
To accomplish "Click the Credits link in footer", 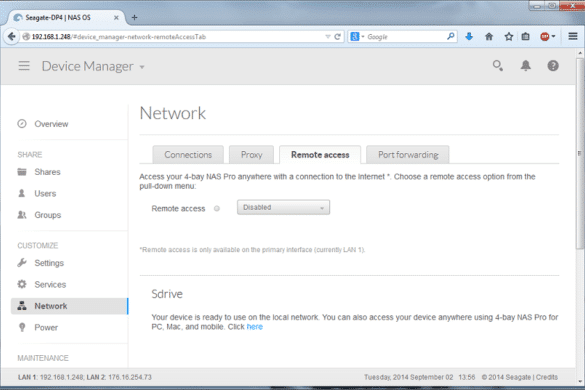I will (x=547, y=377).
